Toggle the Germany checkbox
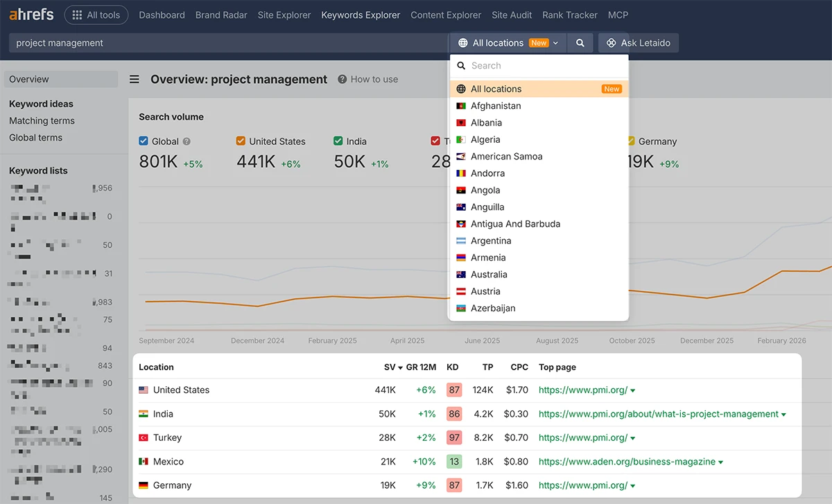 pyautogui.click(x=630, y=141)
